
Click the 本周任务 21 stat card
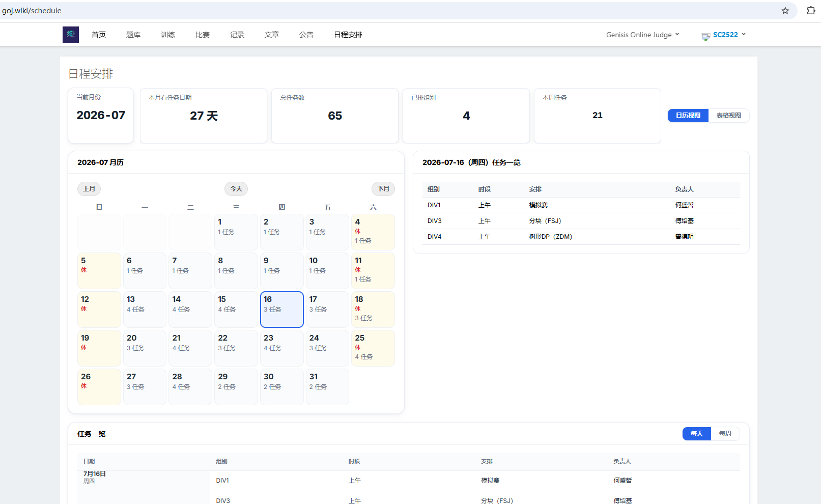click(598, 116)
